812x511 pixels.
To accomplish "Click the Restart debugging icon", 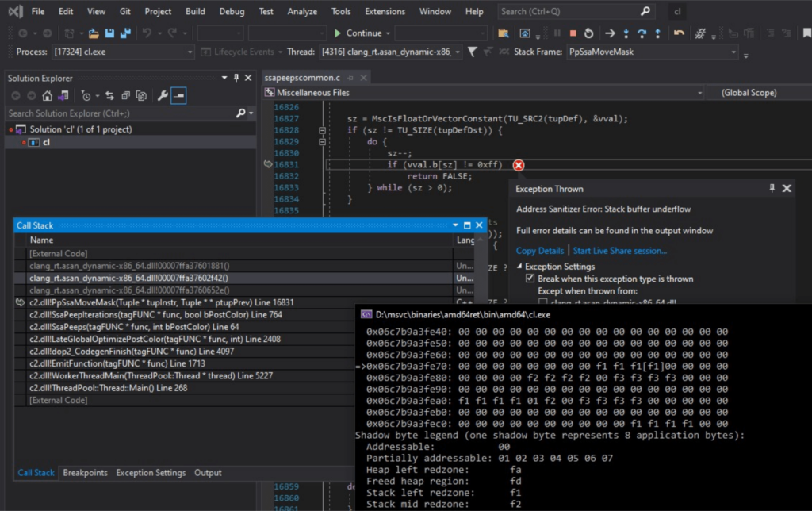I will tap(588, 33).
